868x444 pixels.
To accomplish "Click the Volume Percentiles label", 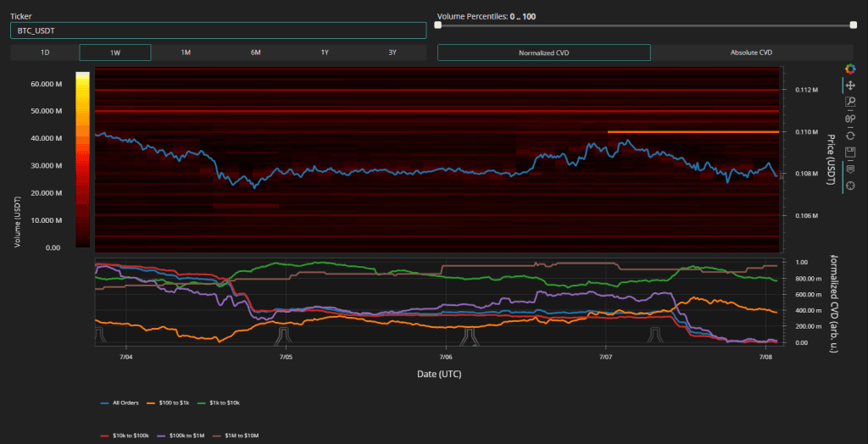I will (487, 17).
